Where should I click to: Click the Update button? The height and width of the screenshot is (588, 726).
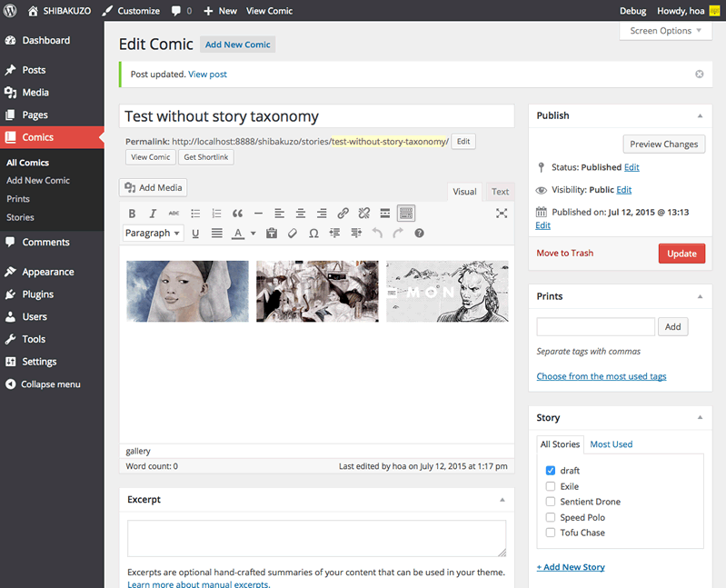(x=681, y=254)
